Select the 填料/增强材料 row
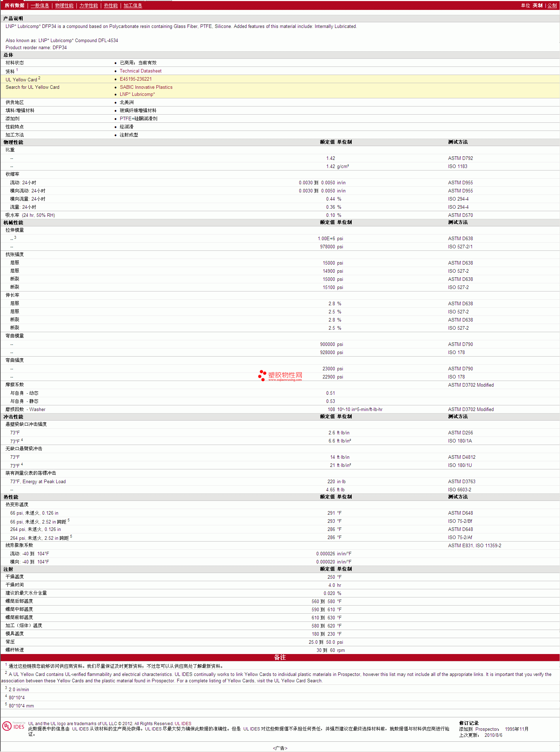Viewport: 560px width, 752px height. pyautogui.click(x=280, y=110)
